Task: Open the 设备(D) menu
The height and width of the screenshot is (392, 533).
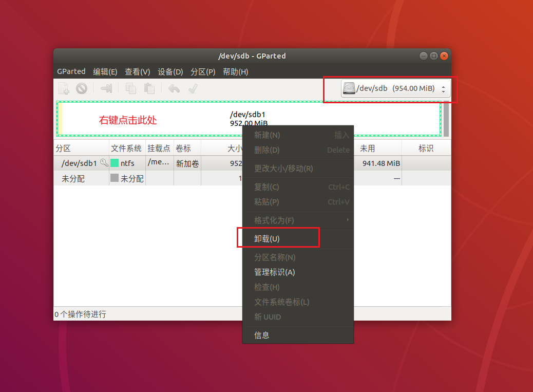Action: coord(170,71)
